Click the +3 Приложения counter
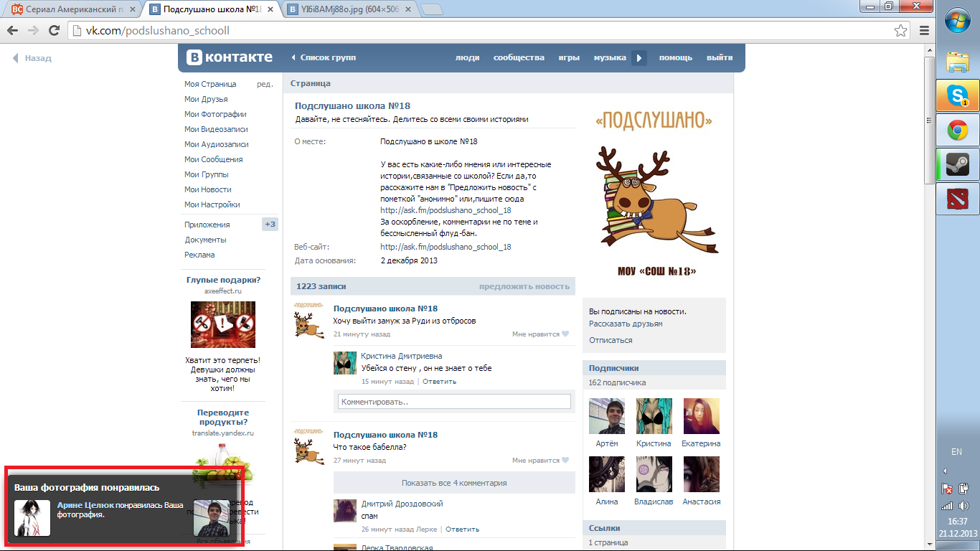This screenshot has width=980, height=551. tap(270, 225)
